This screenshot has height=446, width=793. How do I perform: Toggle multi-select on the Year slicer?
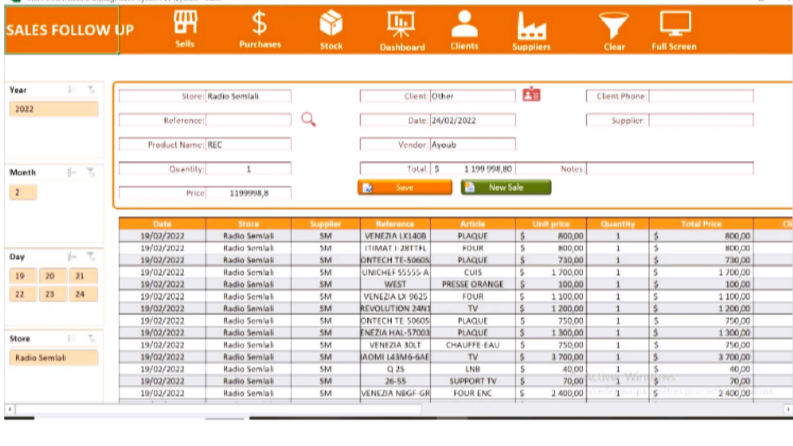pyautogui.click(x=72, y=90)
